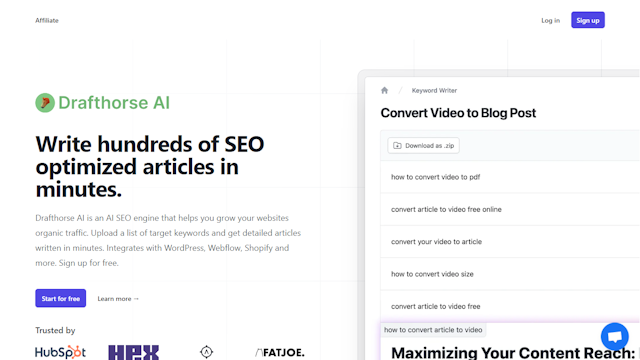Image resolution: width=640 pixels, height=360 pixels.
Task: Open the live chat bubble widget
Action: 615,337
